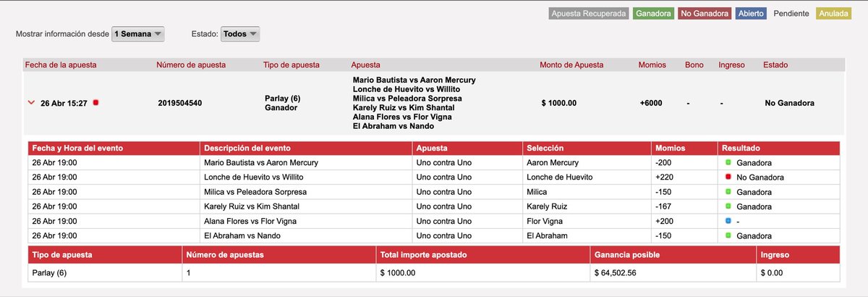The image size is (868, 297).
Task: Click the '$ 0.00' income value
Action: pyautogui.click(x=773, y=272)
